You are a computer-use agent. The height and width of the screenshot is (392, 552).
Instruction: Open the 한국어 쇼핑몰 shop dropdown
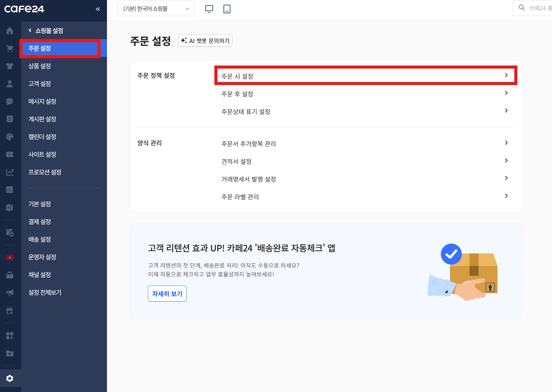pyautogui.click(x=156, y=9)
